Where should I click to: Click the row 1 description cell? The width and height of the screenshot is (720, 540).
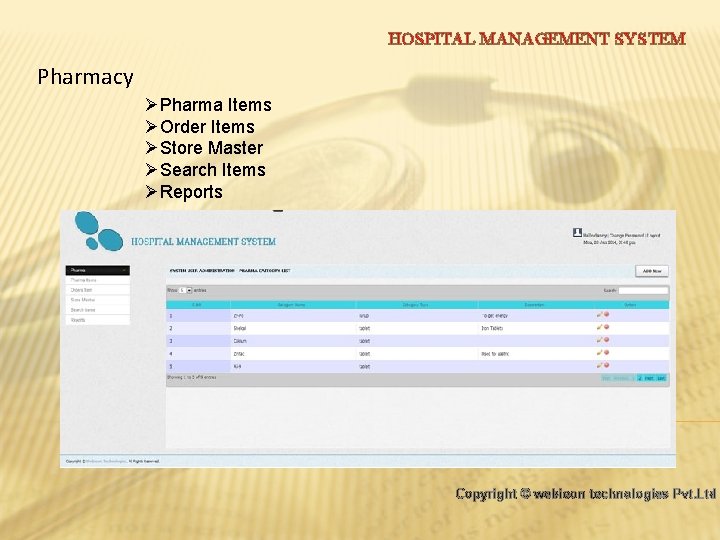point(535,315)
